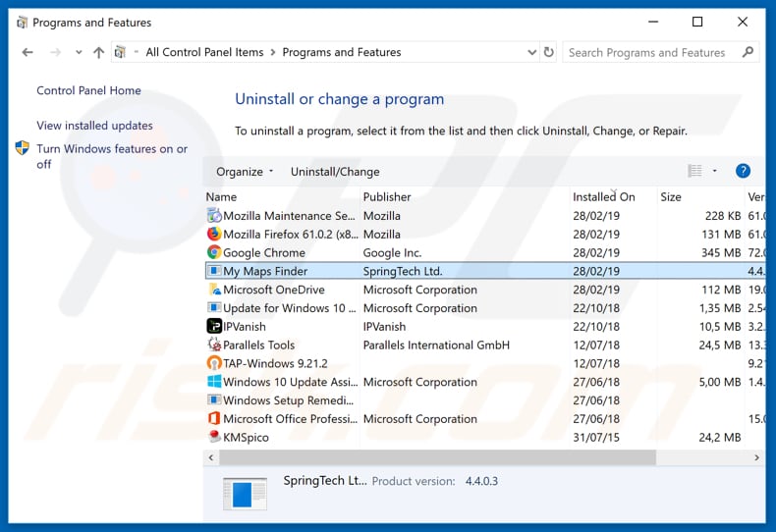Select the Microsoft OneDrive entry name
776x532 pixels.
point(274,290)
